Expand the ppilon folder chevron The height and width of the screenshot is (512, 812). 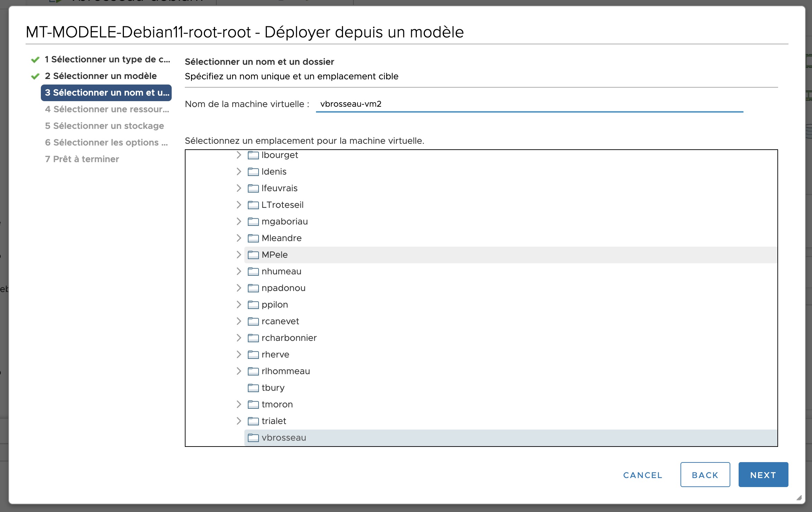point(239,304)
